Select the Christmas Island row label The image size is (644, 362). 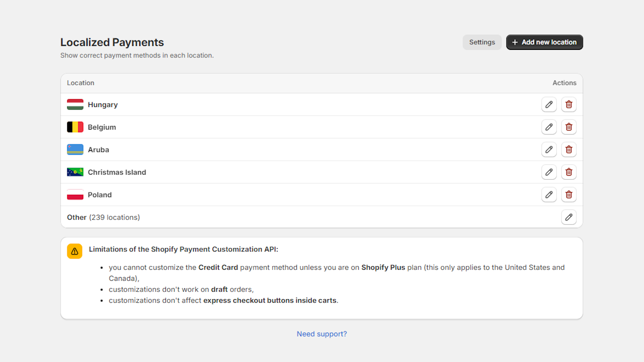point(117,172)
